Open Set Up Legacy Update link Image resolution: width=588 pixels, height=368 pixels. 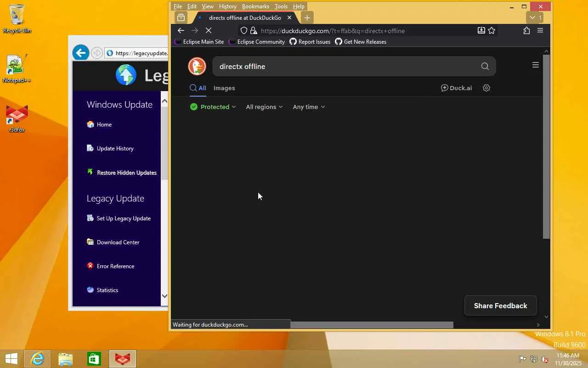point(119,218)
